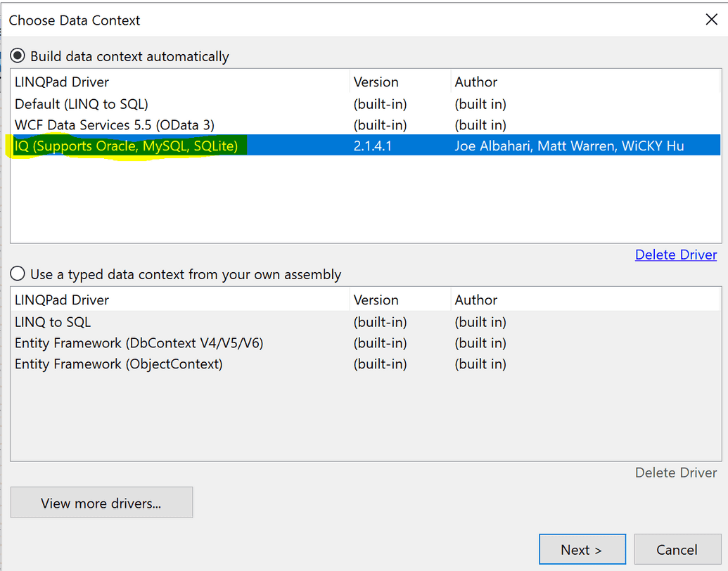This screenshot has height=571, width=728.
Task: Click the Next button
Action: 582,549
